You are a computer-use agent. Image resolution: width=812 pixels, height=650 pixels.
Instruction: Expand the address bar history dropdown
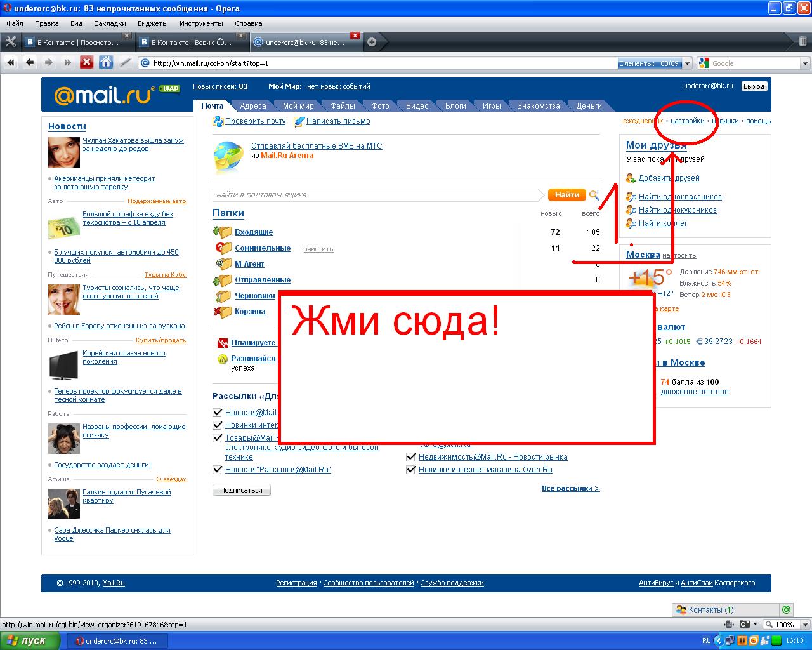pos(686,63)
